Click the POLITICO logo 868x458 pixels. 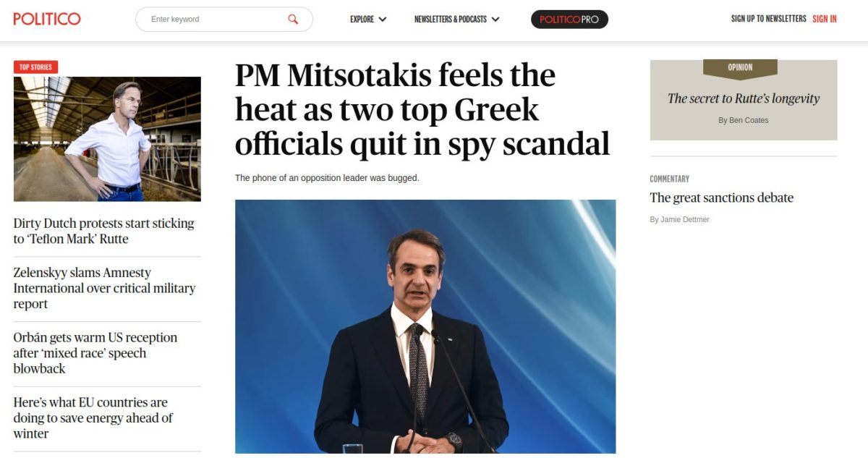point(47,19)
